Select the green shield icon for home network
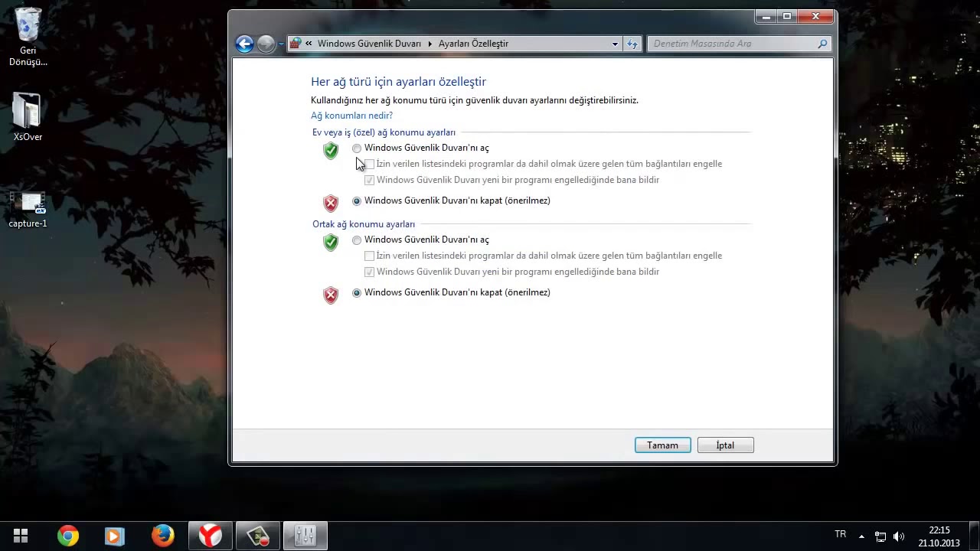The image size is (980, 551). pos(330,151)
